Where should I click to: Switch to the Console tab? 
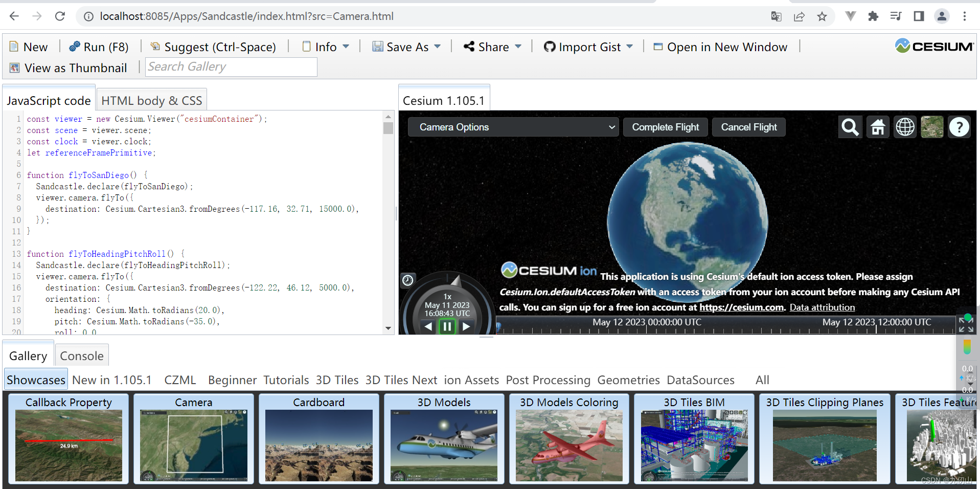(x=82, y=356)
